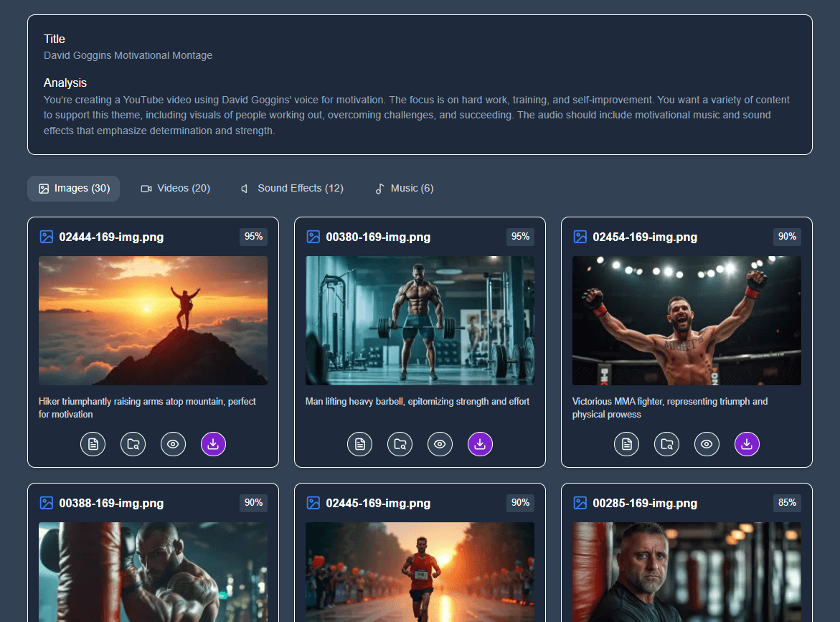Switch to the Videos (20) tab
Viewport: 840px width, 622px height.
(x=175, y=189)
